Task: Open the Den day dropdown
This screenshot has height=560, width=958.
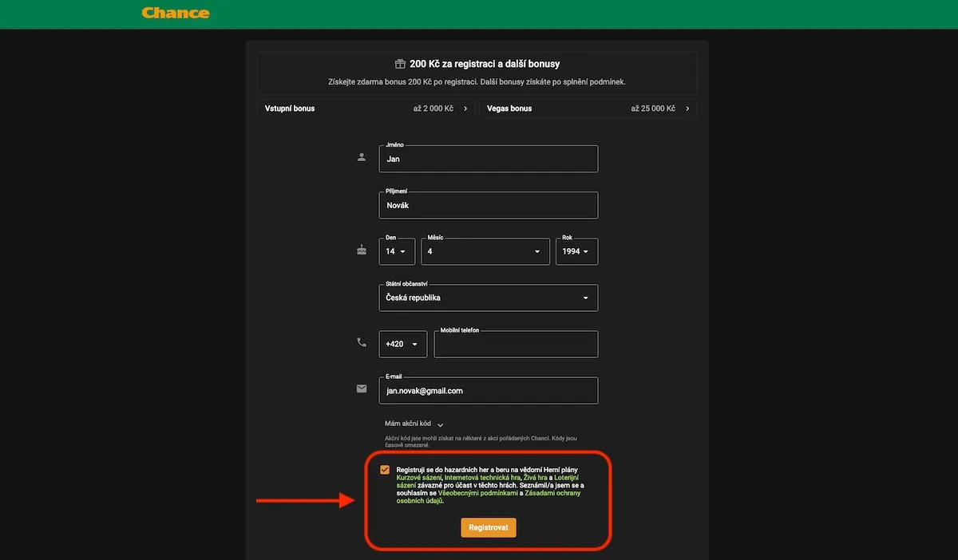Action: tap(397, 251)
